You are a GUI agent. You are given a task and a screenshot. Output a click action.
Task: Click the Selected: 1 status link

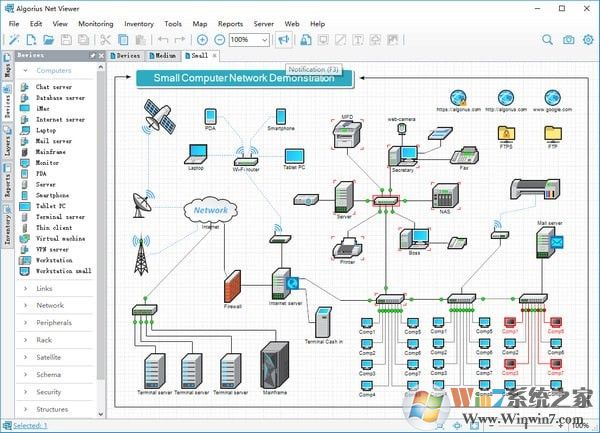(30, 425)
